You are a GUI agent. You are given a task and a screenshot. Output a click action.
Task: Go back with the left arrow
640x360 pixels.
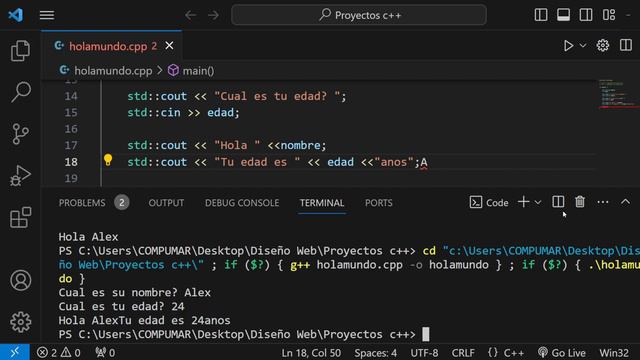191,16
